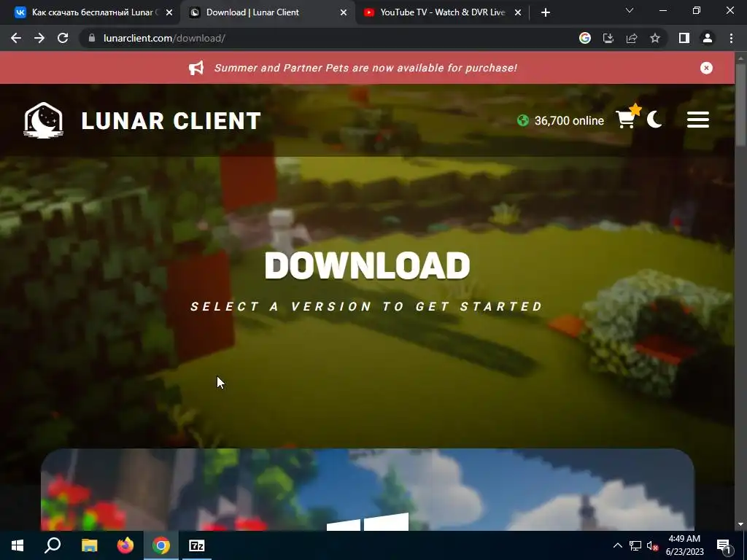747x560 pixels.
Task: Toggle dark mode with moon icon
Action: [655, 120]
